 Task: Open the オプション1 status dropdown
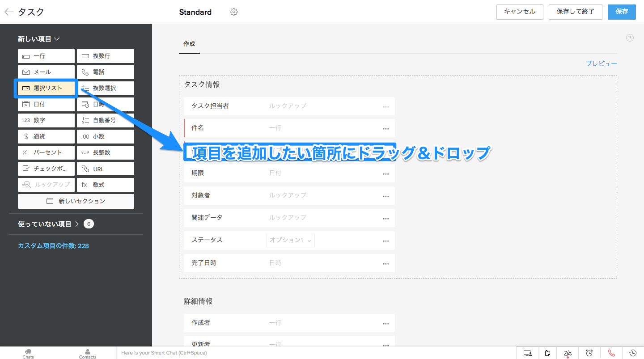tap(291, 240)
